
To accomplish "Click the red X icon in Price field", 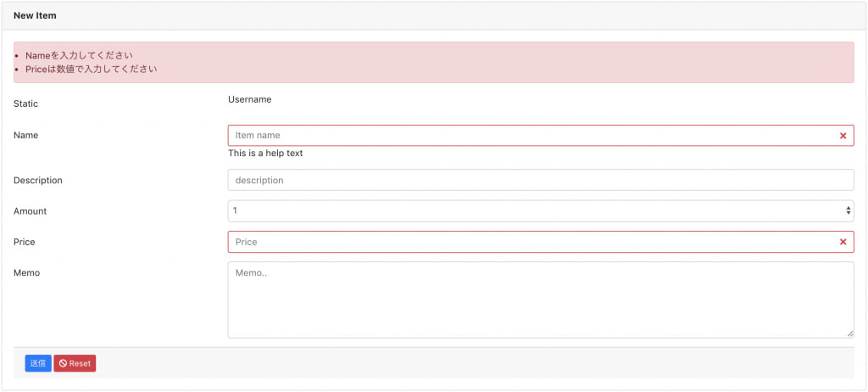I will tap(843, 242).
